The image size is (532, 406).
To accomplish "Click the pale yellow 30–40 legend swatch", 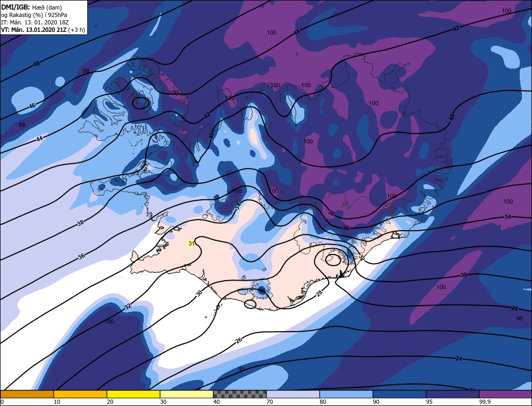I will point(187,394).
